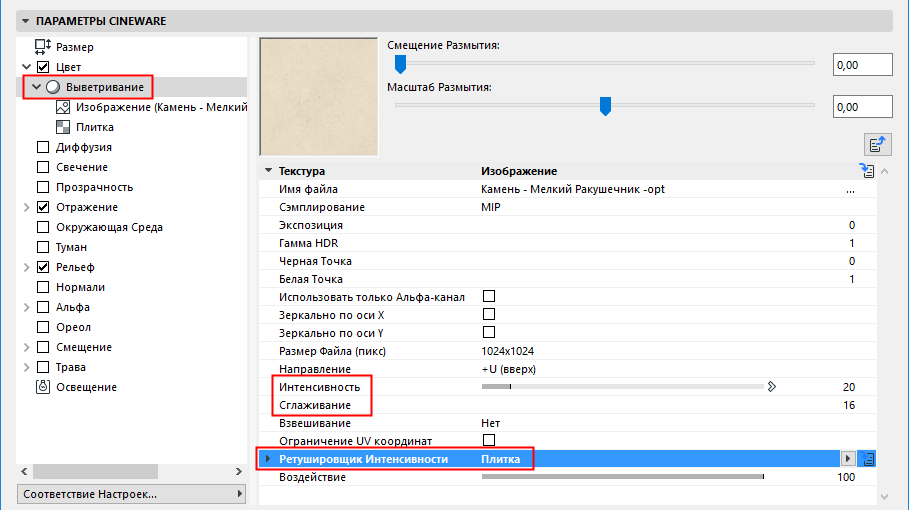The width and height of the screenshot is (909, 510).
Task: Click the Выветривание circle shader icon
Action: [x=53, y=87]
